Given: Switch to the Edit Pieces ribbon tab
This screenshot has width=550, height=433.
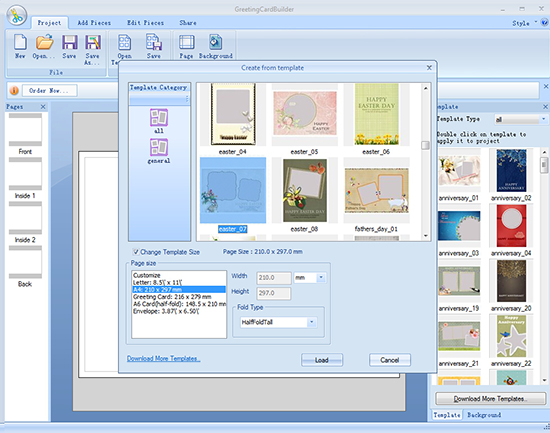Looking at the screenshot, I should click(x=145, y=23).
